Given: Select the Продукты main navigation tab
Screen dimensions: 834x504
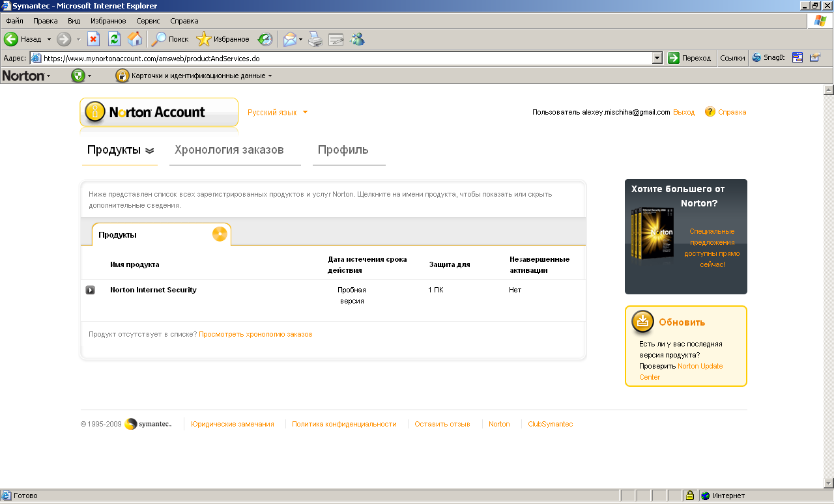Looking at the screenshot, I should [121, 150].
